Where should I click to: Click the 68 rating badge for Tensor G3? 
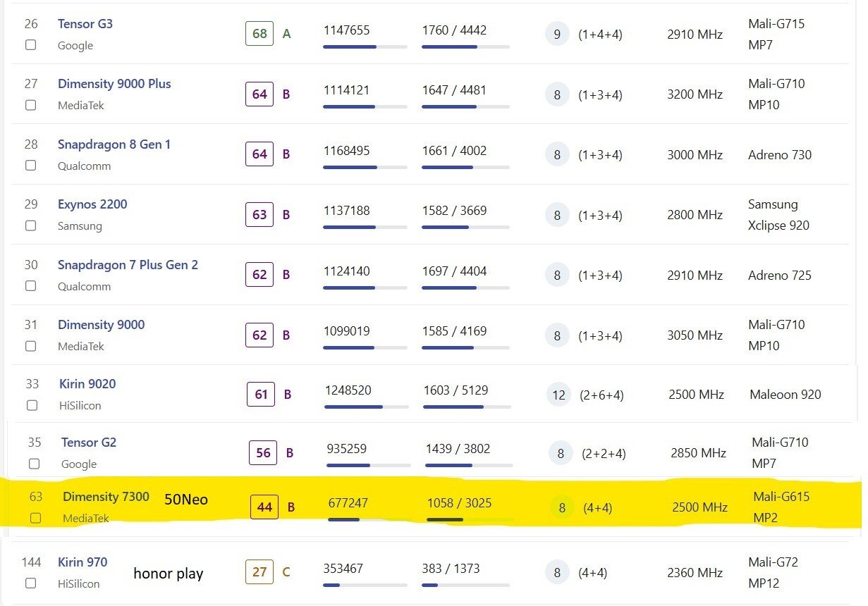(x=259, y=34)
